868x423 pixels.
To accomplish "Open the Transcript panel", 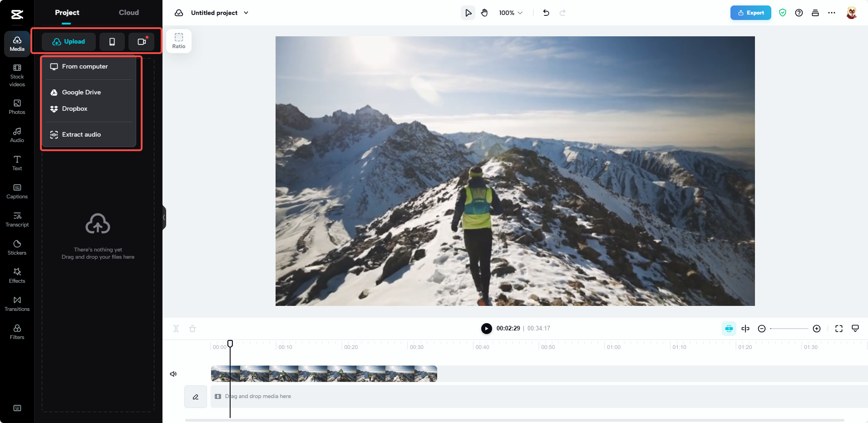I will 17,220.
